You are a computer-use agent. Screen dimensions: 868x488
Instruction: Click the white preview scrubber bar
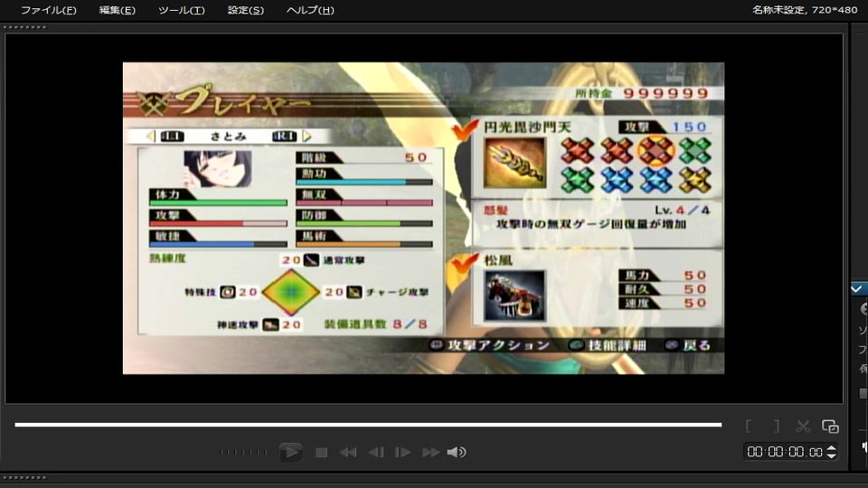click(x=368, y=425)
